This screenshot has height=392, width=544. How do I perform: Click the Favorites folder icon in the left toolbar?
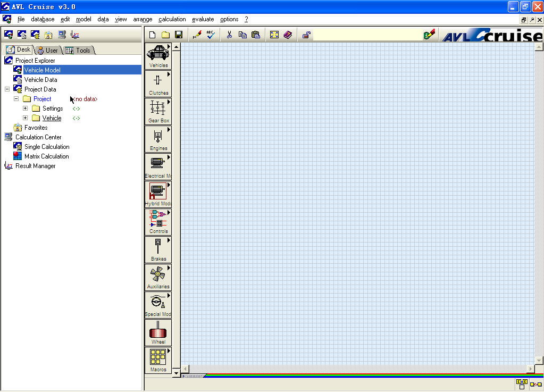(x=48, y=35)
